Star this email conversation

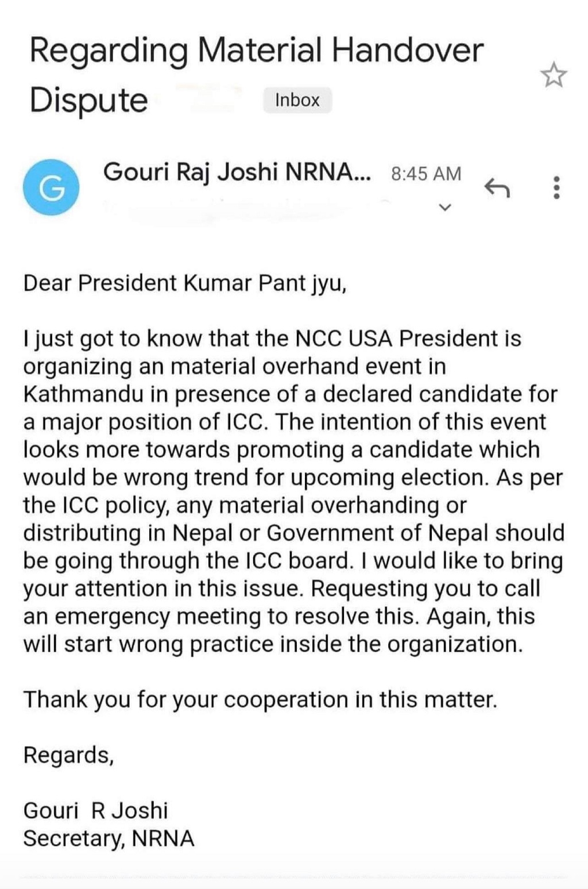(x=554, y=75)
